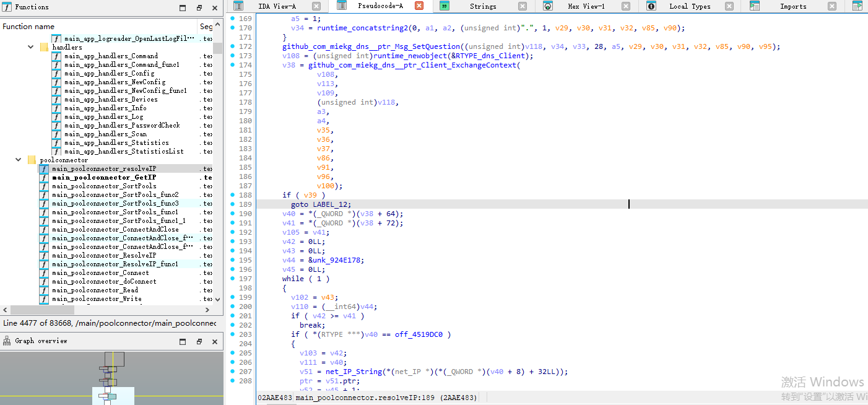Click function icon beside main_app_handlers_Log
The image size is (868, 405).
(56, 116)
